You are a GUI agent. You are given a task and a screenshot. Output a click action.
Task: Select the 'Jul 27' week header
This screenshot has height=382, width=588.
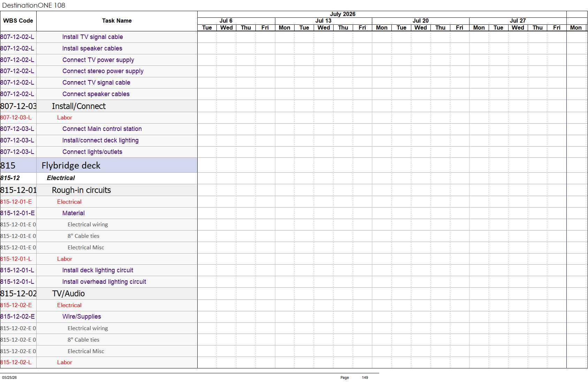click(x=518, y=21)
